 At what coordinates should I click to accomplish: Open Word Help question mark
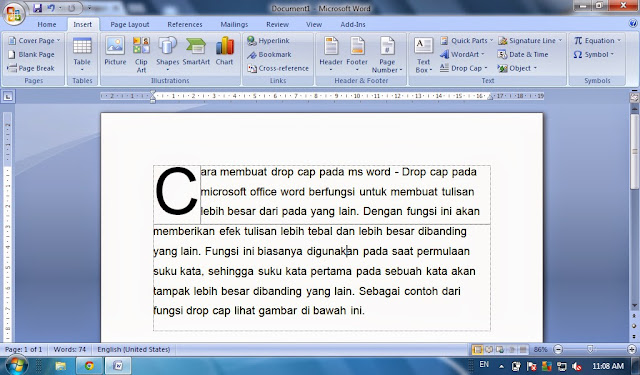pos(633,24)
